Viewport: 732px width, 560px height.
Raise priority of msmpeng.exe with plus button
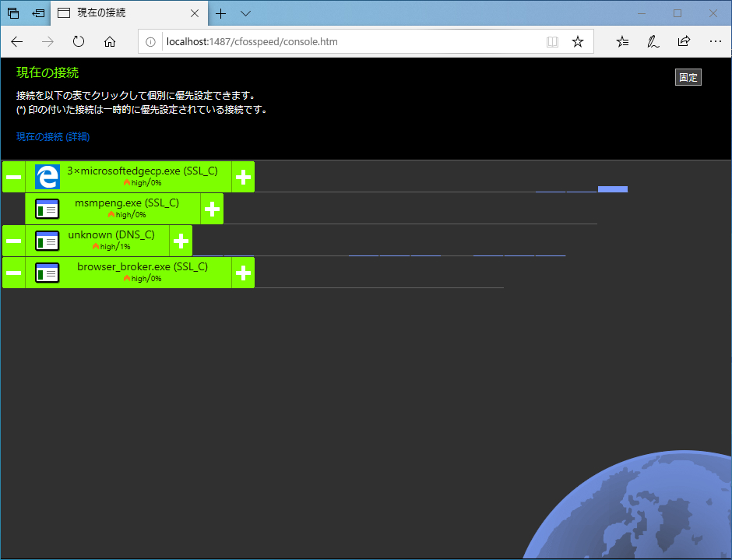(212, 209)
